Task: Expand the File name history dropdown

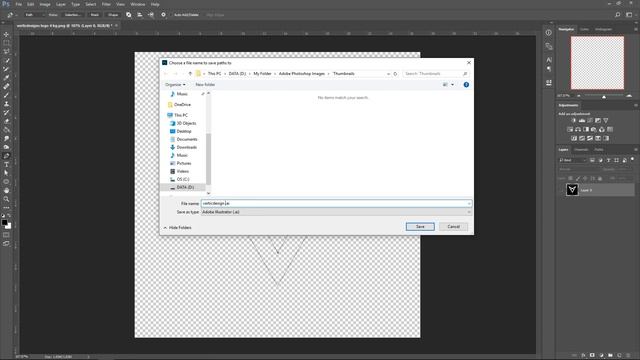Action: point(469,203)
